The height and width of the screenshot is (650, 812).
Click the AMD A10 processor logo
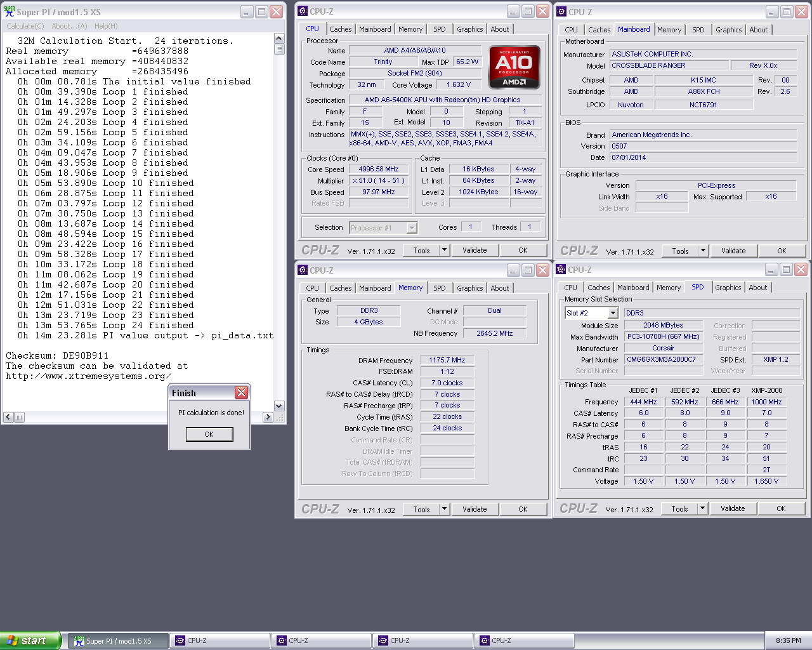(514, 67)
